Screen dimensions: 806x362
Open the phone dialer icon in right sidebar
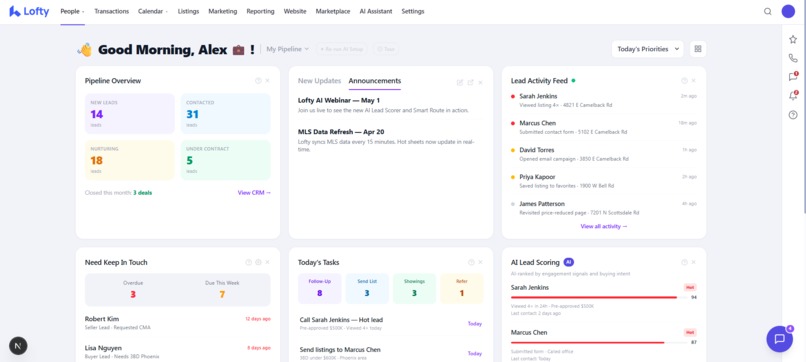pyautogui.click(x=793, y=58)
